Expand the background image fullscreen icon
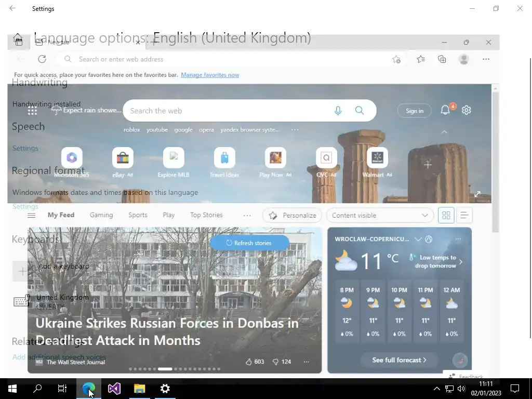This screenshot has height=399, width=532. tap(477, 194)
